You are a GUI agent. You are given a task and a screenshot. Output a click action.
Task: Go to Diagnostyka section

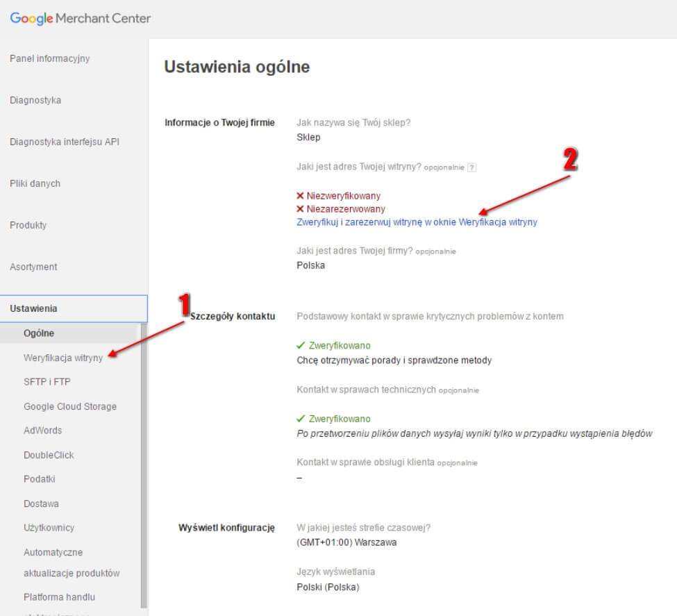click(x=35, y=100)
